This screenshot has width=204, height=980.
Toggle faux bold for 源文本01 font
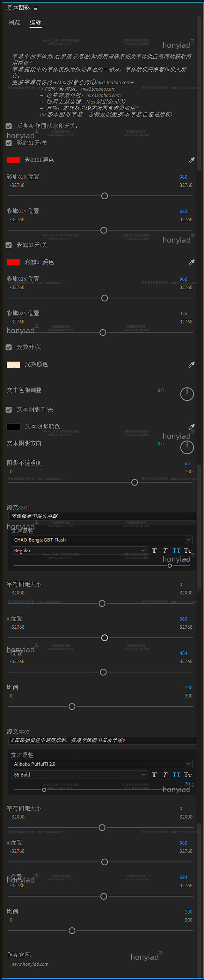coord(154,550)
